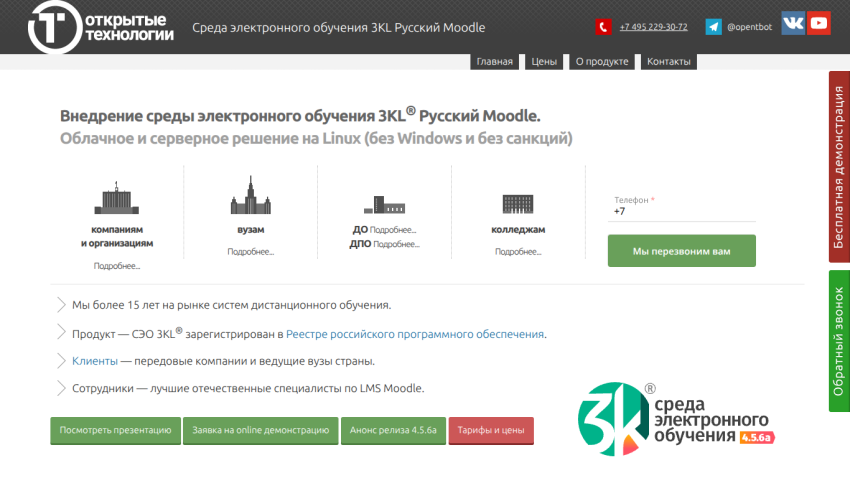Call the phone number +7 495 229-30-72

coord(653,27)
